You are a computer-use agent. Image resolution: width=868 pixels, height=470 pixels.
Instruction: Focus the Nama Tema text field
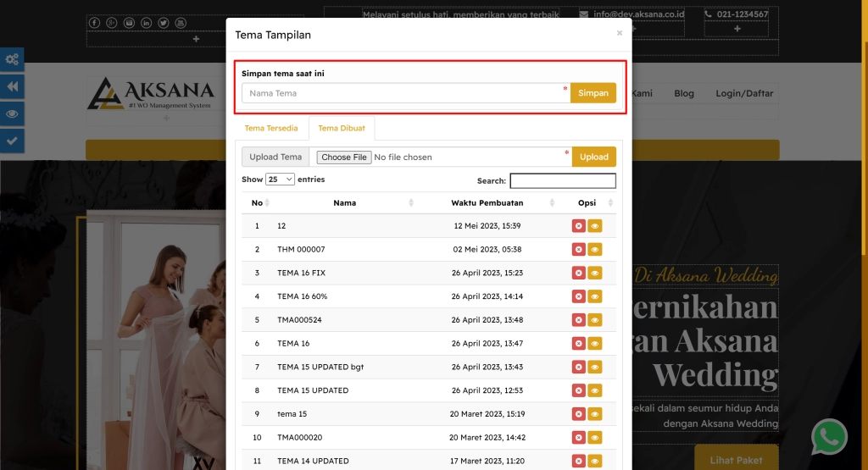[x=405, y=93]
